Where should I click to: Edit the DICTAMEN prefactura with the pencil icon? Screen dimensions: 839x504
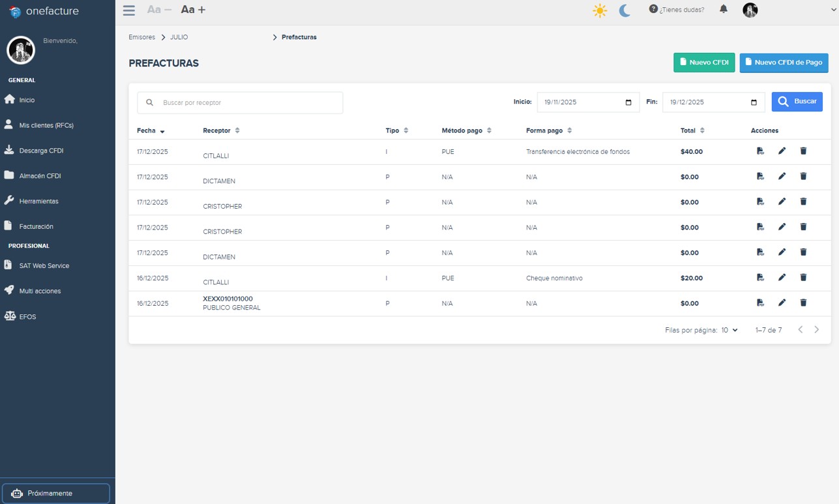click(x=782, y=176)
